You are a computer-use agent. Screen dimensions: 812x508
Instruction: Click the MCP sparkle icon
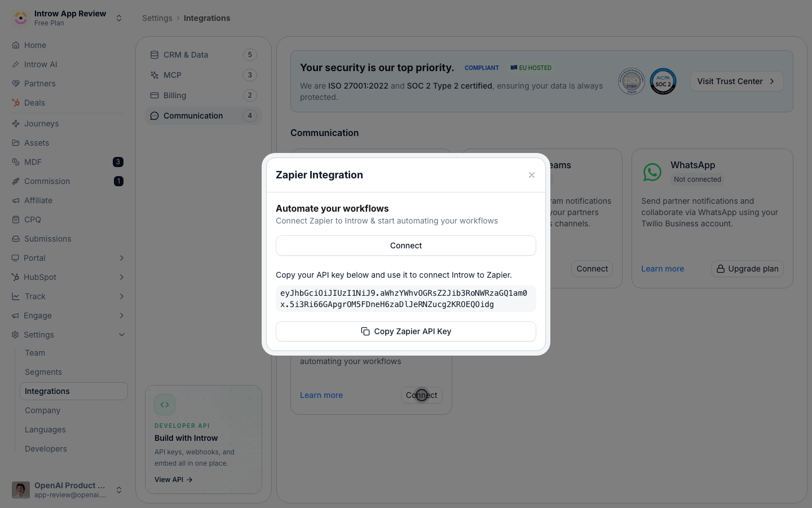pos(155,75)
